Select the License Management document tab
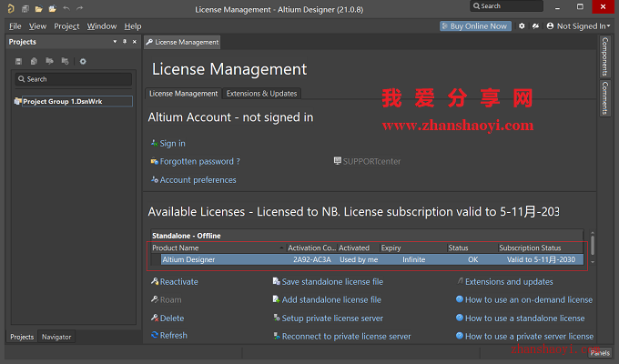 [x=182, y=42]
